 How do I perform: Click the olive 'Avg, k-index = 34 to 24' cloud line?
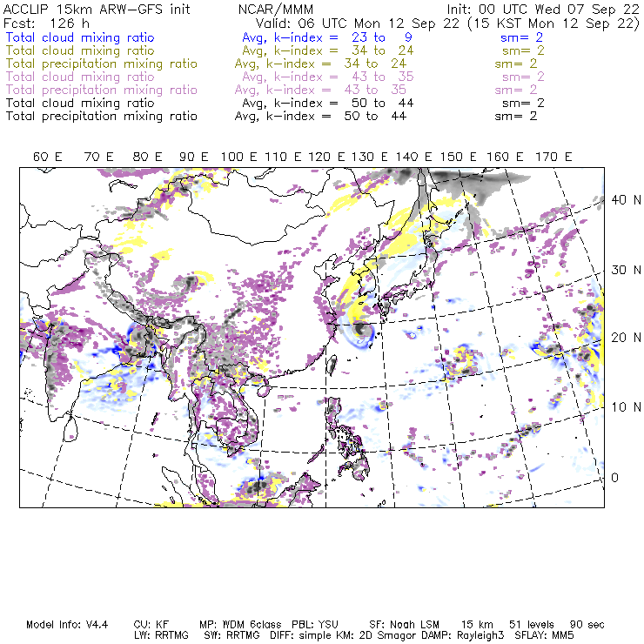pos(328,50)
